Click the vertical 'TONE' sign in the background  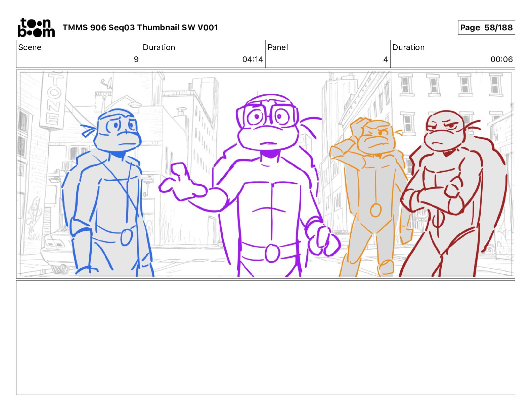click(54, 99)
